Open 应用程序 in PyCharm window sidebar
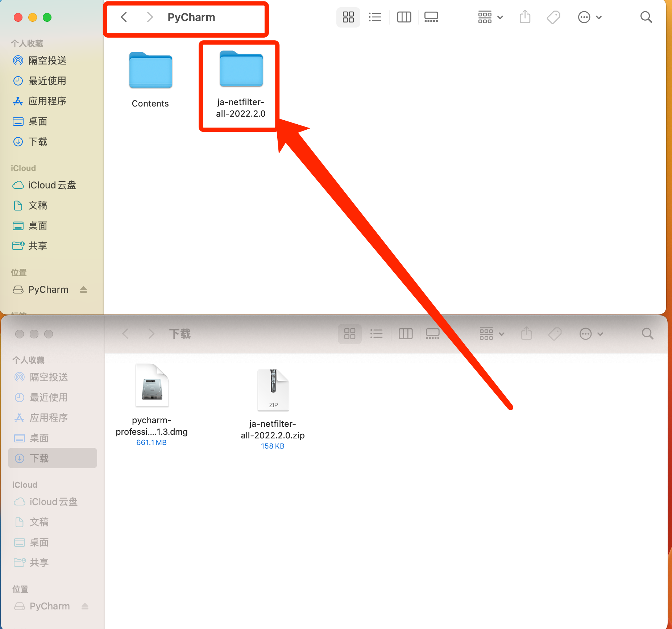 point(40,101)
